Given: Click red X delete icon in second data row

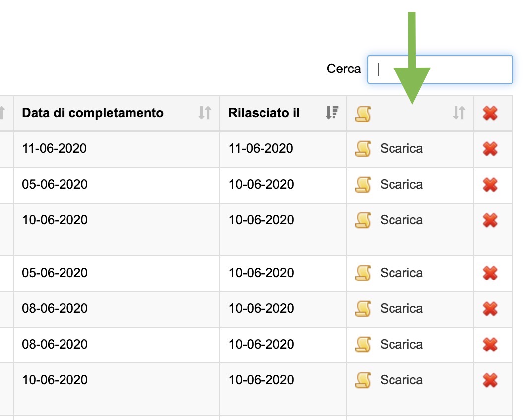Looking at the screenshot, I should click(x=490, y=185).
